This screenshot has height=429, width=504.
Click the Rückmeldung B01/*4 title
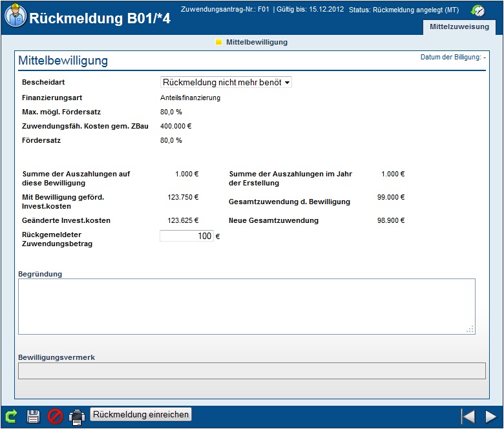[x=100, y=18]
